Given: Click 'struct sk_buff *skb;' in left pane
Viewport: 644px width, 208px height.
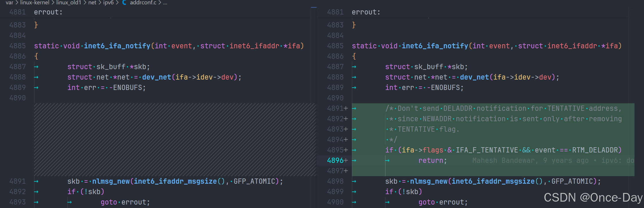Looking at the screenshot, I should [109, 67].
